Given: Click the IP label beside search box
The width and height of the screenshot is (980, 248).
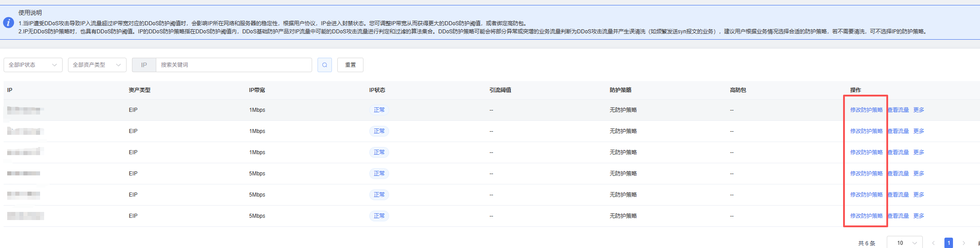Looking at the screenshot, I should coord(144,65).
